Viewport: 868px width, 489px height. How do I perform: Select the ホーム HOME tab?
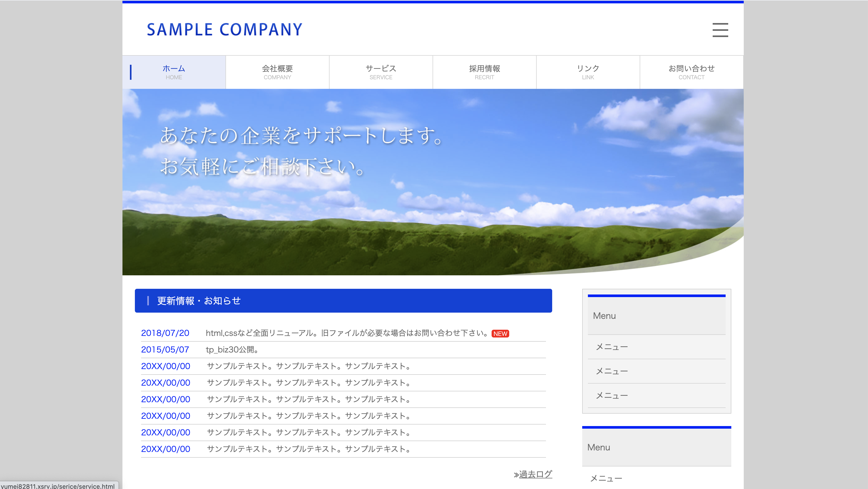(174, 72)
